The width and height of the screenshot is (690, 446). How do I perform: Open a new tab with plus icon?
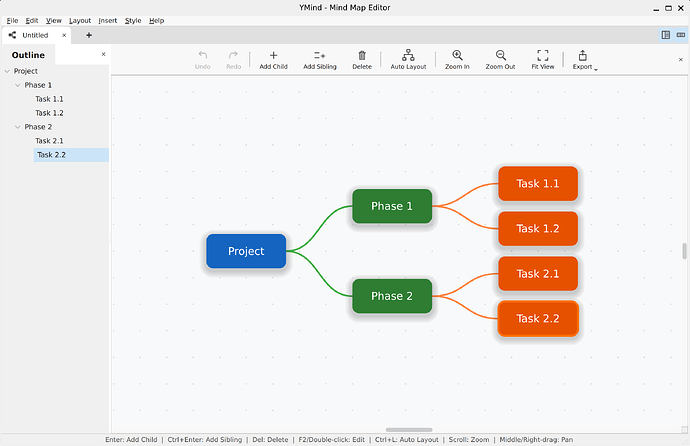coord(89,35)
